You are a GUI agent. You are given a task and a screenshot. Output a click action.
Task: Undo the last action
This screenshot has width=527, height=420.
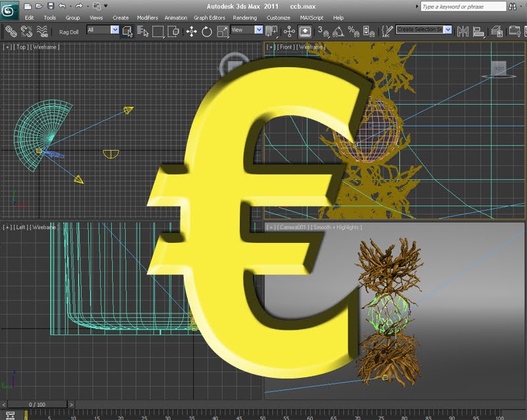62,6
